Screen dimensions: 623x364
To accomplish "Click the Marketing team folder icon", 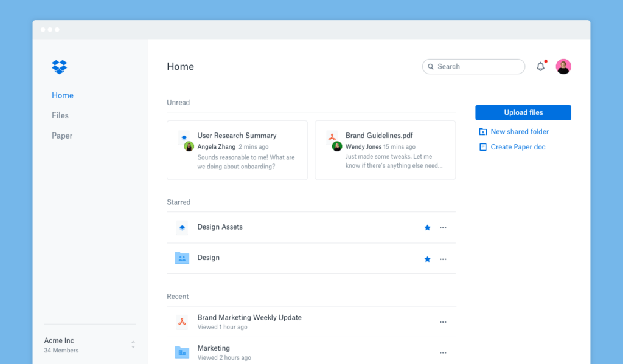I will 182,352.
